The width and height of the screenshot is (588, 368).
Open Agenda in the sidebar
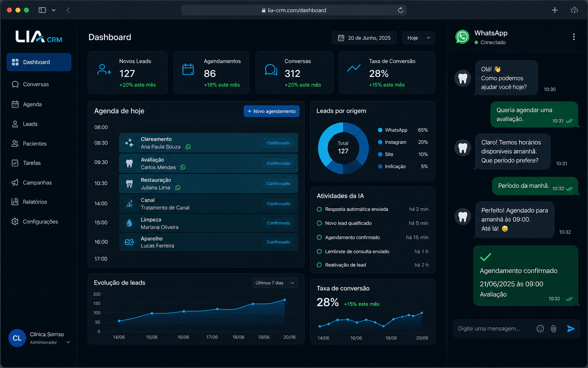(x=39, y=104)
